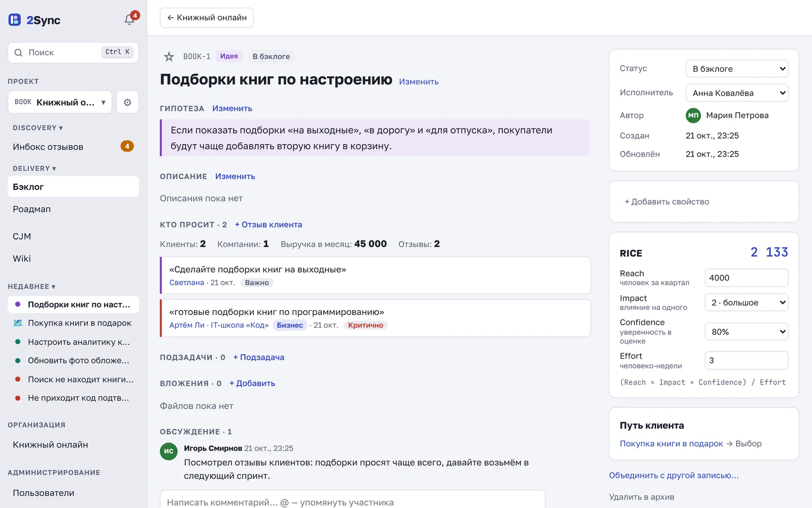Click Игорь Смирнов's ИС avatar
812x508 pixels.
(168, 451)
